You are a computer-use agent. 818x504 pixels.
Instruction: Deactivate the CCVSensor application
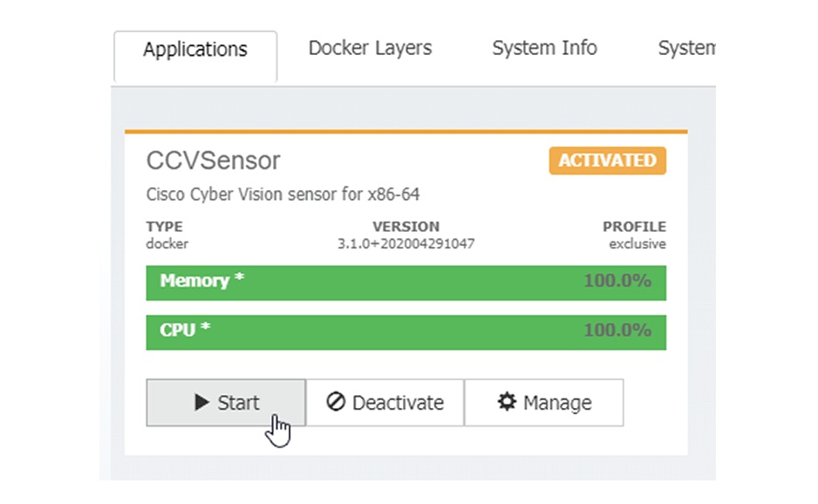384,402
